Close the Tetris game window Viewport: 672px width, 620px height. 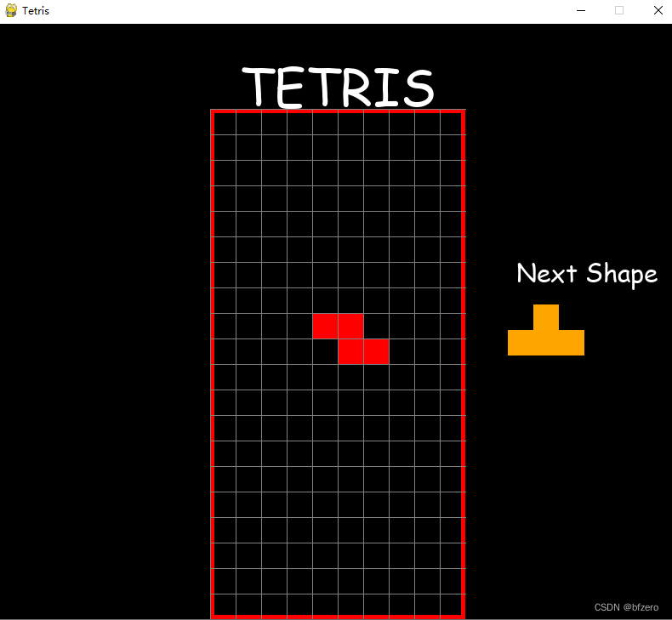click(658, 10)
